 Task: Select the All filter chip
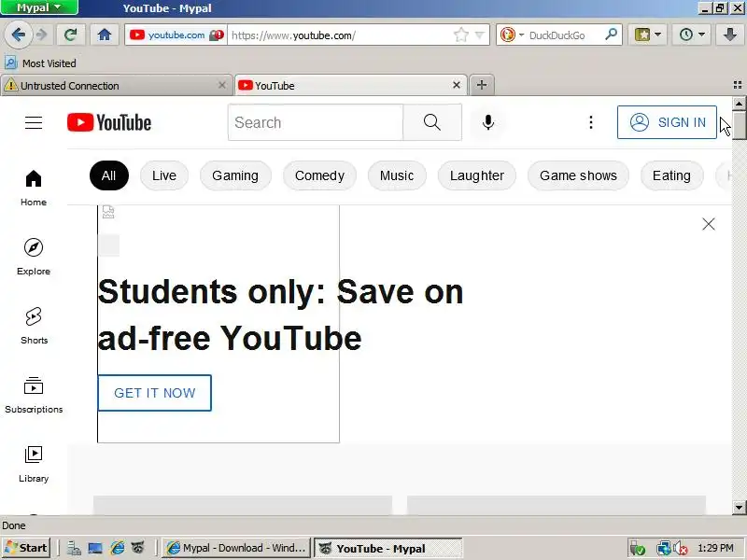(108, 175)
